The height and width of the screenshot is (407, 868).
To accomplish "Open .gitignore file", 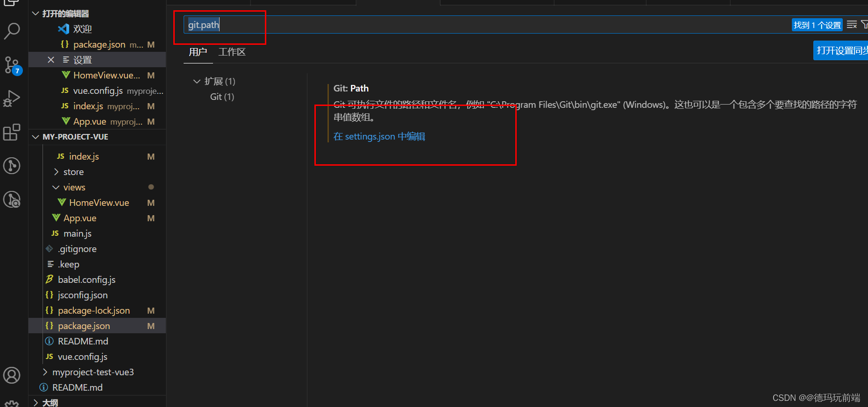I will click(x=97, y=249).
